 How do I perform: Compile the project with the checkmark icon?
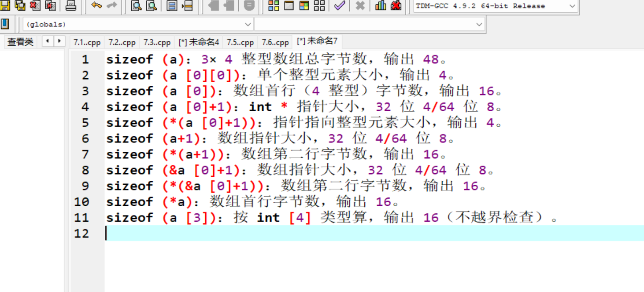pyautogui.click(x=339, y=6)
